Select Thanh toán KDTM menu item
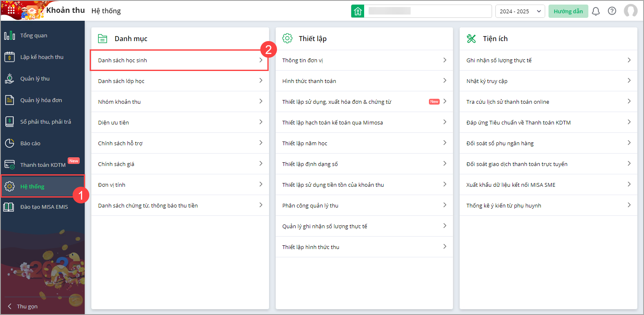Viewport: 644px width, 315px height. click(43, 165)
